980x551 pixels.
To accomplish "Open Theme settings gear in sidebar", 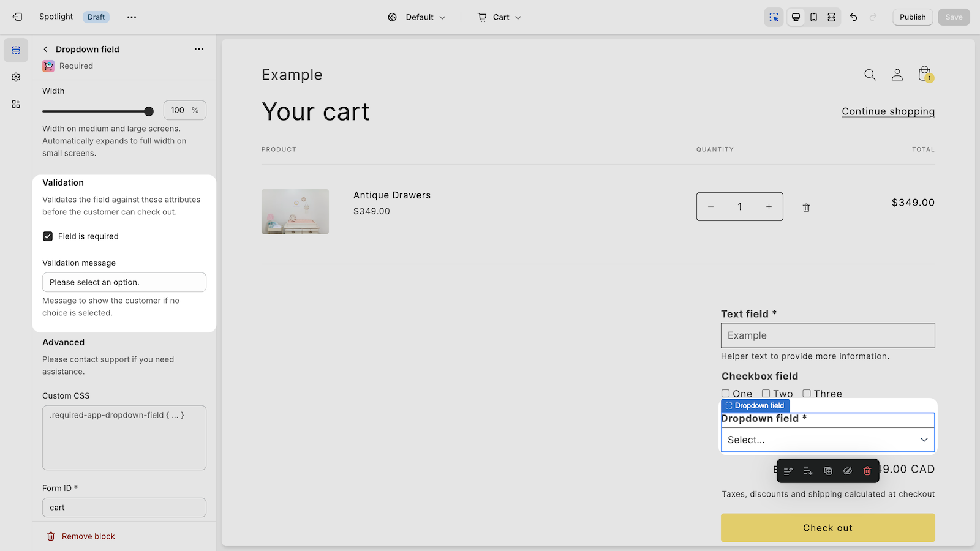I will pyautogui.click(x=16, y=77).
